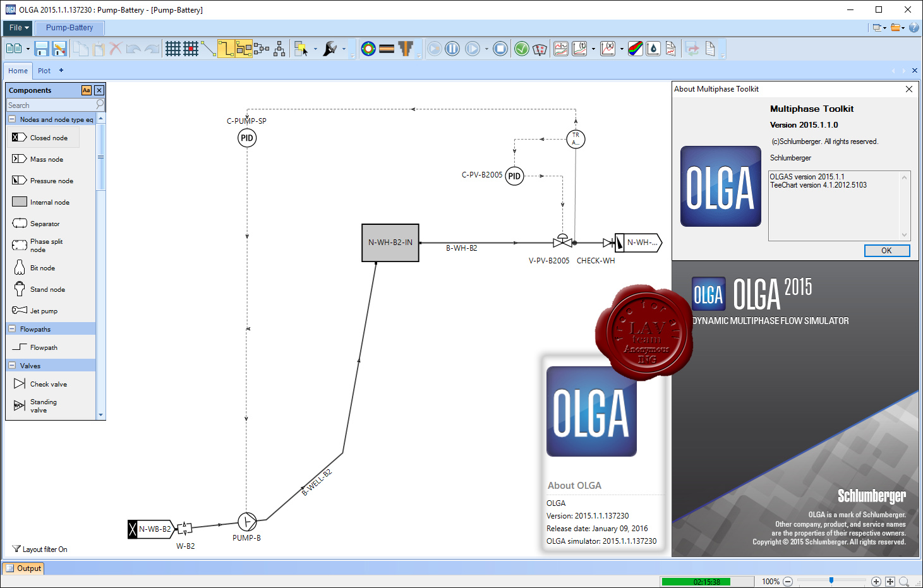Click the vertical hierarchy layout icon
The width and height of the screenshot is (923, 588).
(279, 49)
